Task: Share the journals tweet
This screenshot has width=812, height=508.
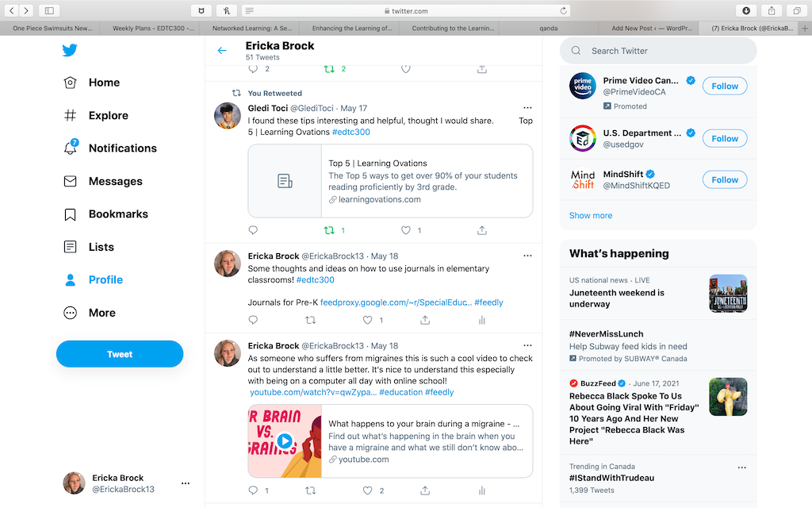Action: (425, 320)
